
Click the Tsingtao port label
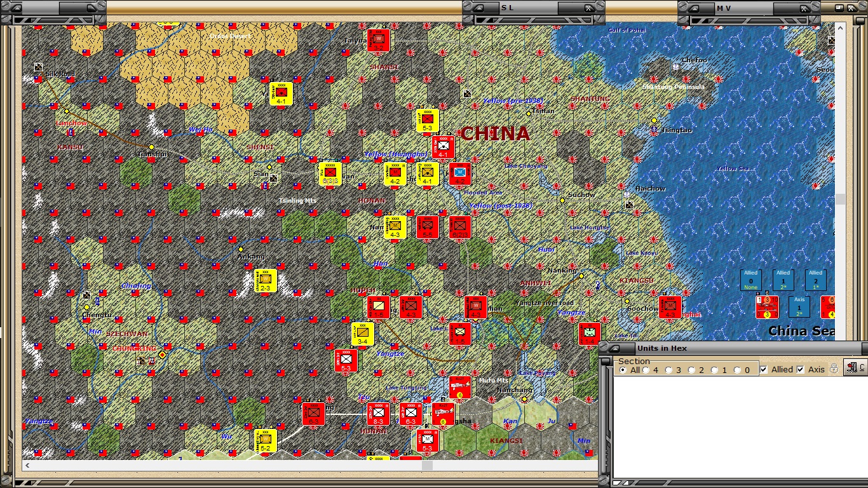click(x=677, y=130)
